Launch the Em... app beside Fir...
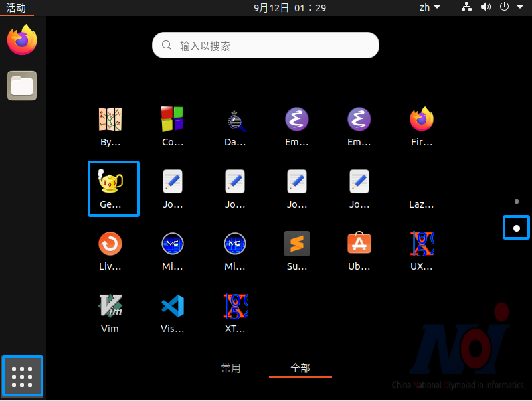532x401 pixels. (359, 126)
